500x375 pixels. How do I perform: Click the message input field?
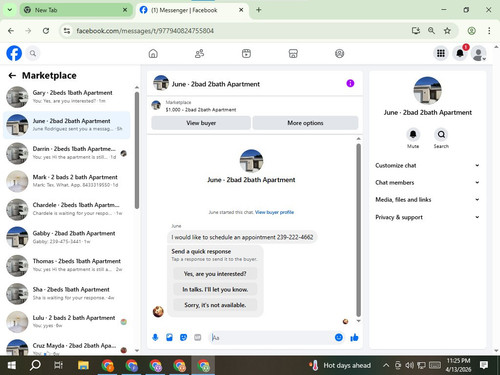271,338
